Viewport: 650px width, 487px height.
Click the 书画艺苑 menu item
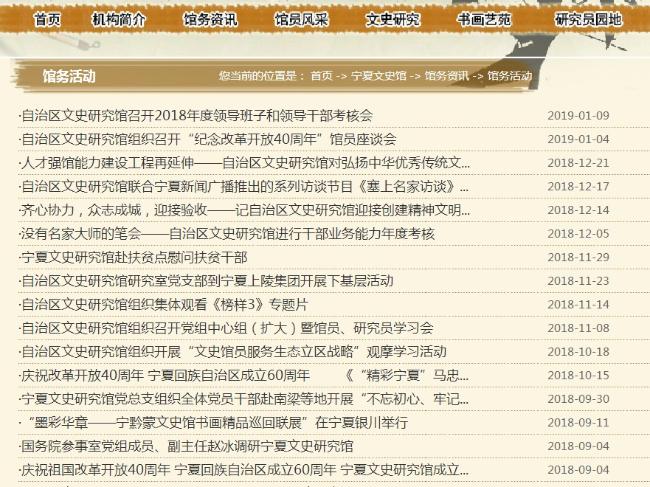point(485,19)
